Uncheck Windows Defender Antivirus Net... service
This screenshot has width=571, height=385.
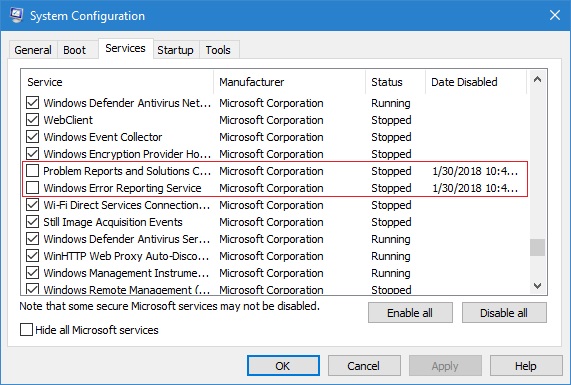click(32, 103)
